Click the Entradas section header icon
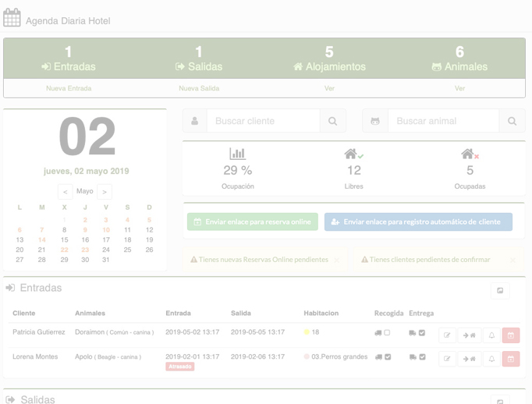 pos(10,288)
